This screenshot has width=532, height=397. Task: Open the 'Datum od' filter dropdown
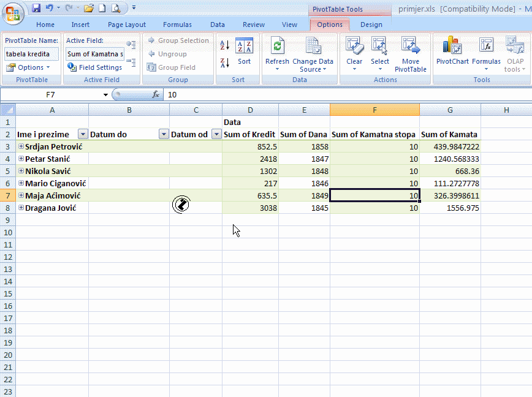(x=216, y=135)
